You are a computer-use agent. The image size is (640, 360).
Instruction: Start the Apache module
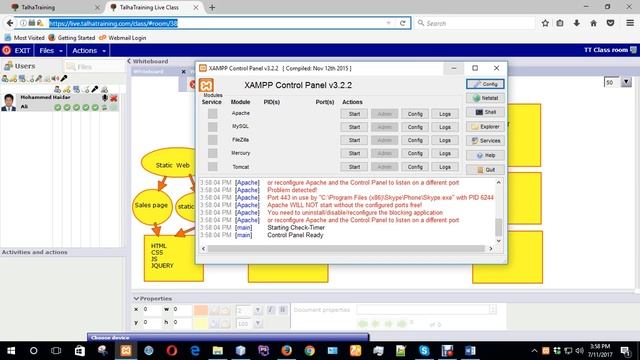coord(354,114)
